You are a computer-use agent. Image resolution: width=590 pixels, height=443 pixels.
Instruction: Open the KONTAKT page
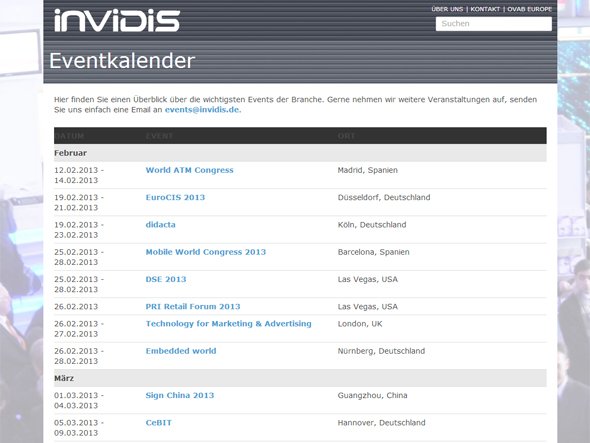pyautogui.click(x=485, y=9)
